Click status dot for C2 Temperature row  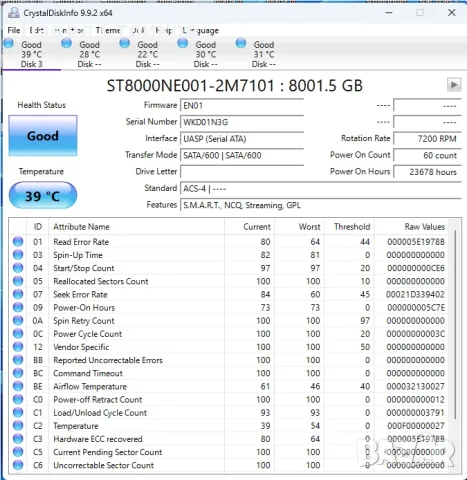click(x=18, y=426)
